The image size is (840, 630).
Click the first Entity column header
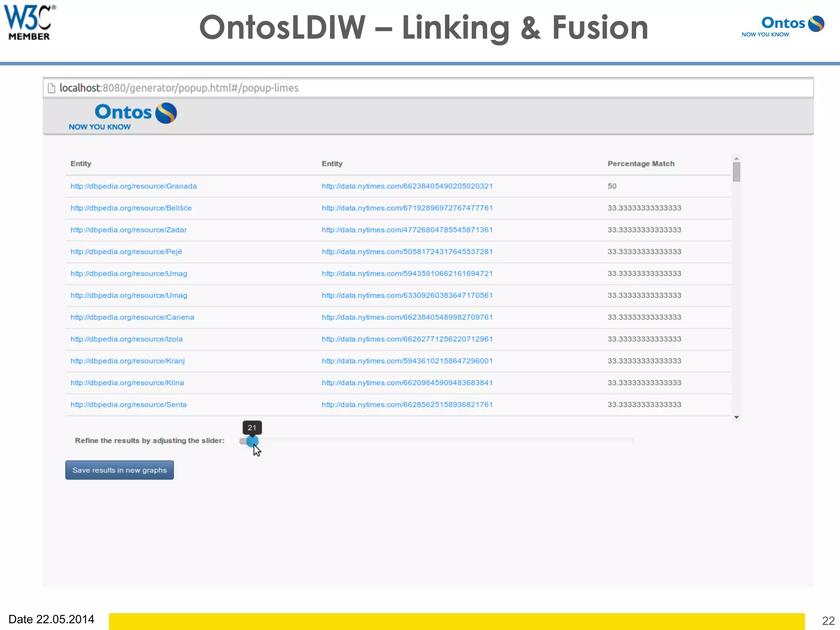[x=81, y=164]
